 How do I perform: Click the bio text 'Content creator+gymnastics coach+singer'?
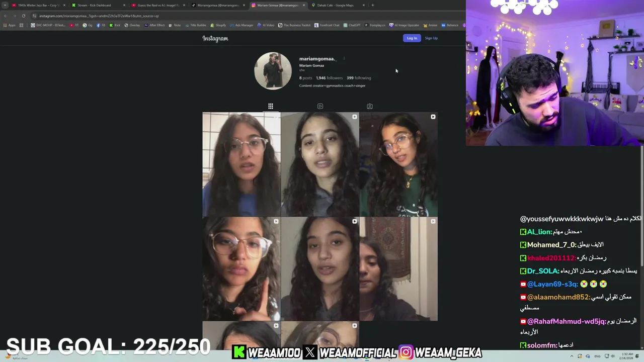(332, 85)
